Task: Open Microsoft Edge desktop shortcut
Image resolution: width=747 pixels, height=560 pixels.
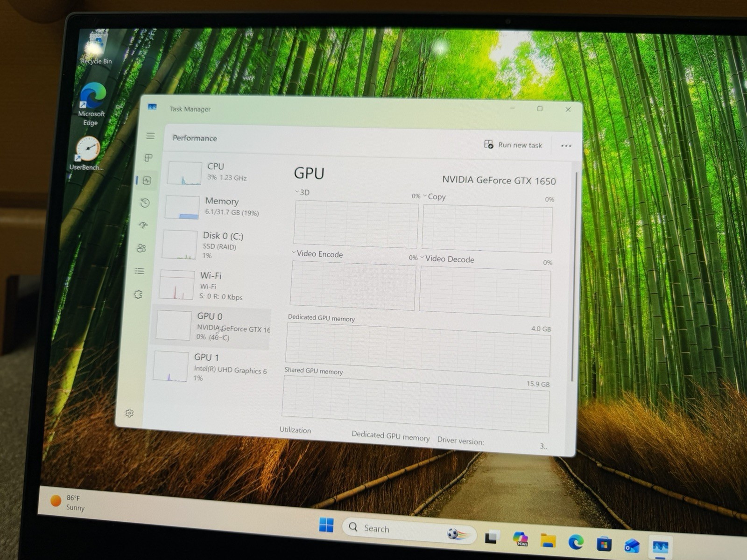Action: [x=92, y=105]
